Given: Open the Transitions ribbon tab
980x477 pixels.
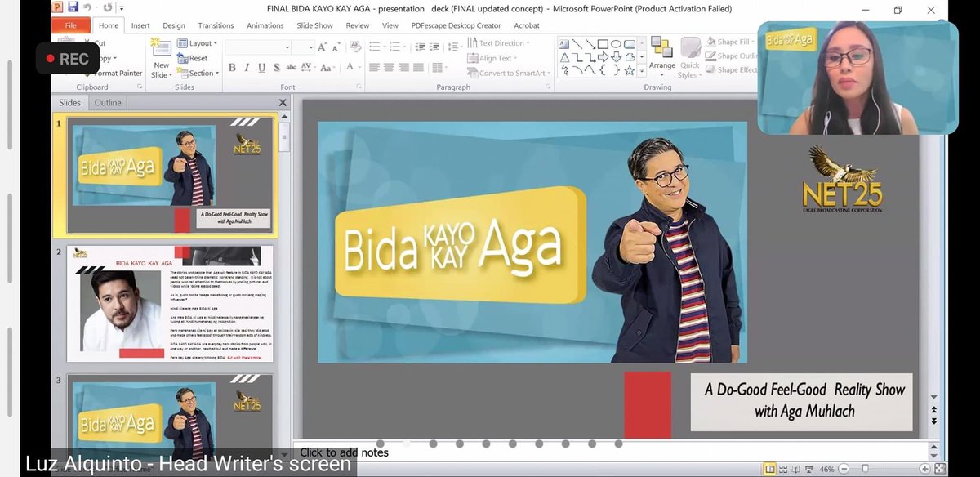Looking at the screenshot, I should point(216,25).
